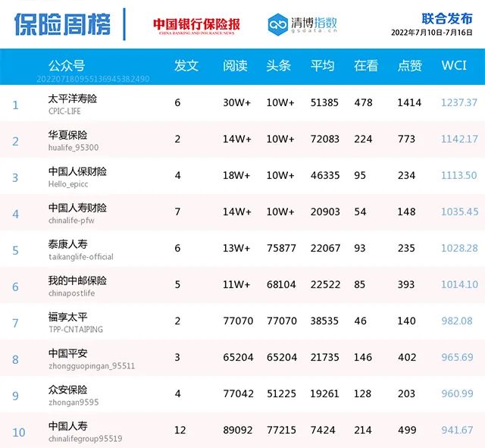Select the 泰康人寿 account name
The image size is (485, 448).
click(67, 244)
